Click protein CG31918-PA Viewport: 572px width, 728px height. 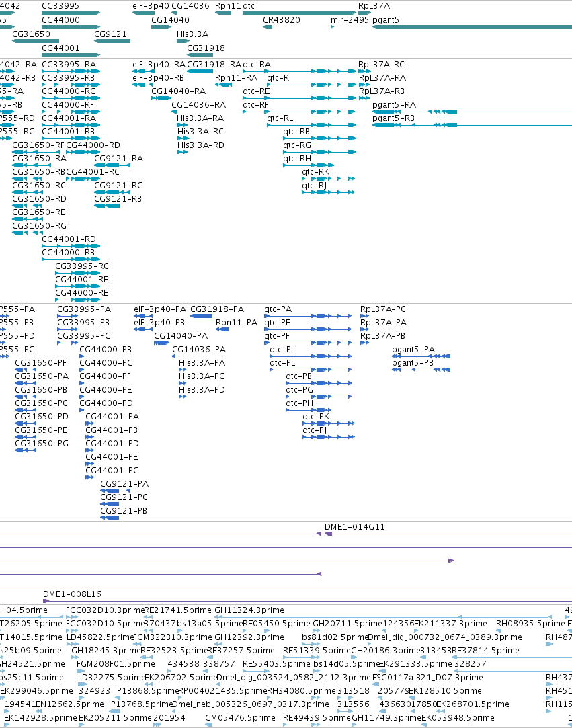[217, 309]
